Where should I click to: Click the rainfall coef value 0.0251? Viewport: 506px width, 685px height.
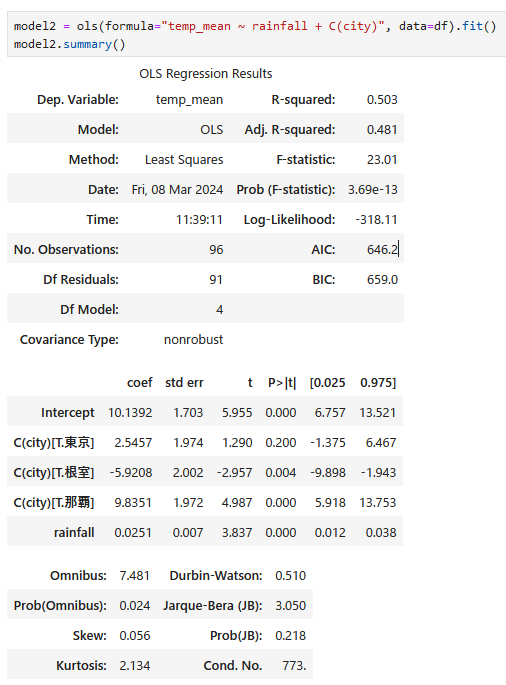[133, 533]
